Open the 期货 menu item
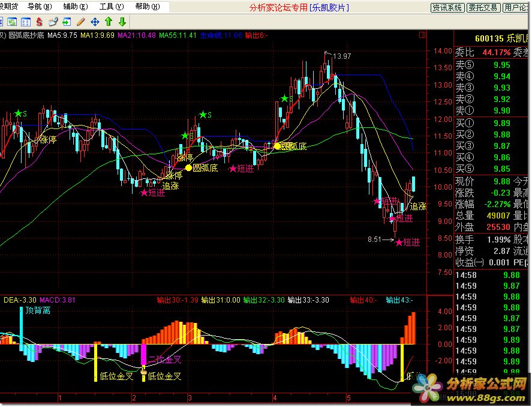Image resolution: width=532 pixels, height=407 pixels. [x=9, y=7]
